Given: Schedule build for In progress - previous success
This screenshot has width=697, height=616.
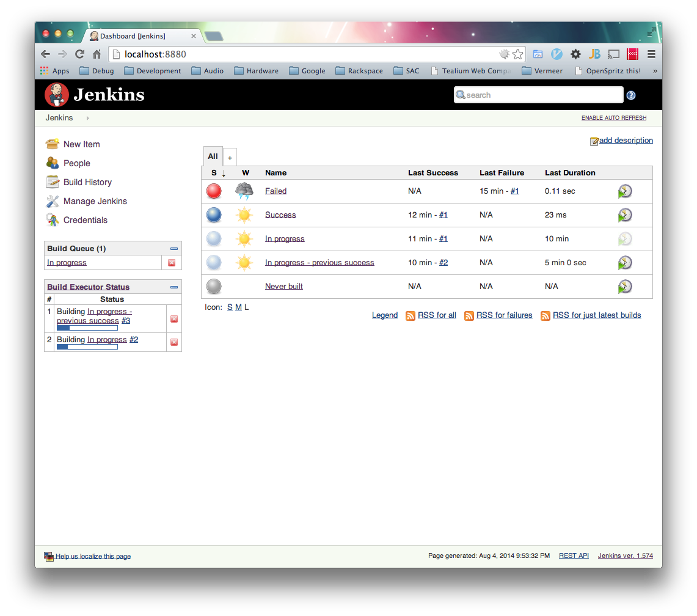Looking at the screenshot, I should pyautogui.click(x=624, y=263).
